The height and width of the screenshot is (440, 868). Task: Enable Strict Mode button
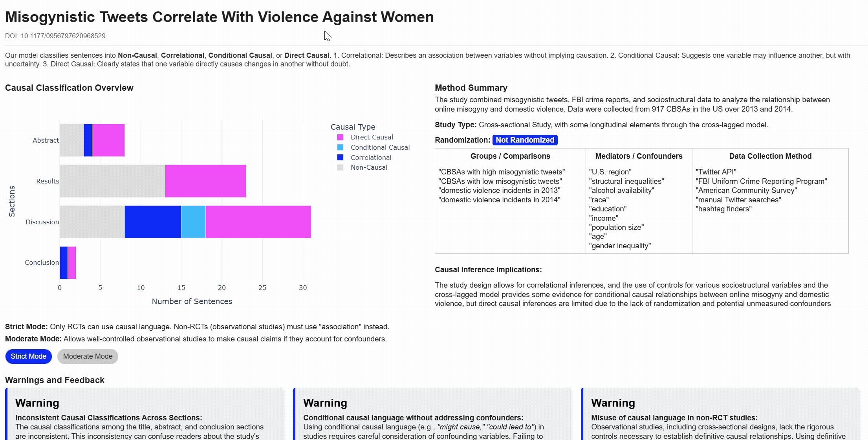click(x=28, y=356)
